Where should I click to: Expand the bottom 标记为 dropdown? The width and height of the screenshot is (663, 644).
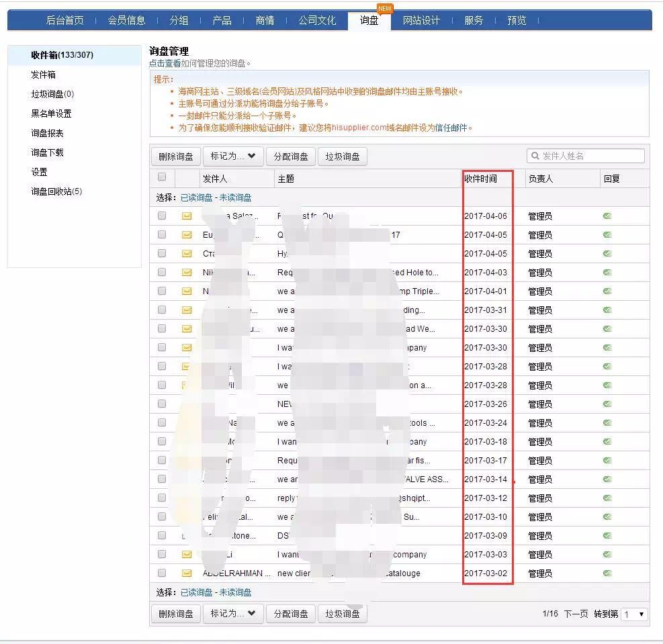[232, 613]
